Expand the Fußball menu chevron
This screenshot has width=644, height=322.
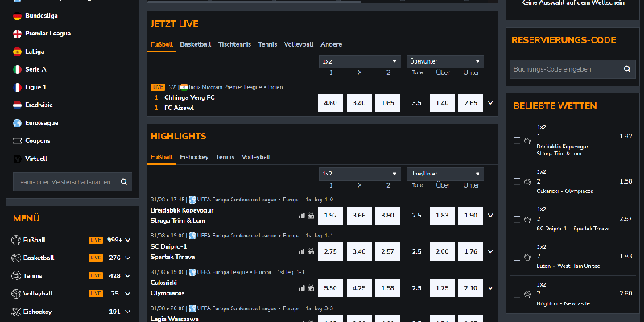click(x=126, y=240)
